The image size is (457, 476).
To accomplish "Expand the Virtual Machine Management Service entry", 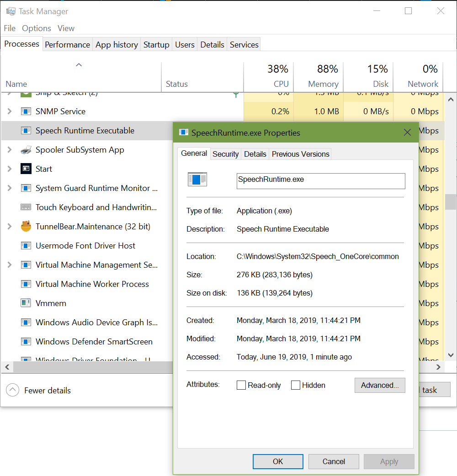I will coord(9,264).
